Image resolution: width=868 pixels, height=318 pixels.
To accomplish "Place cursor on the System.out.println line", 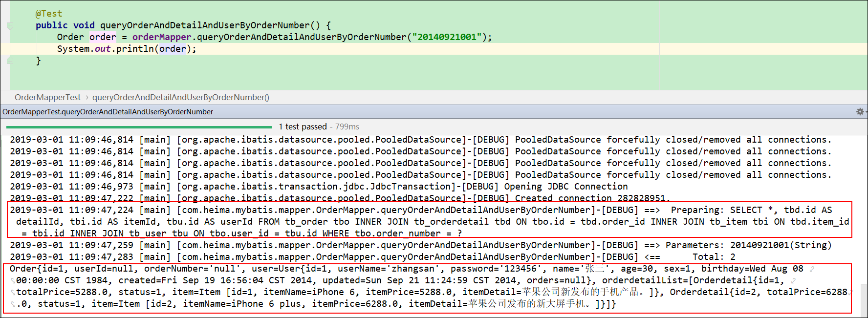I will [126, 49].
